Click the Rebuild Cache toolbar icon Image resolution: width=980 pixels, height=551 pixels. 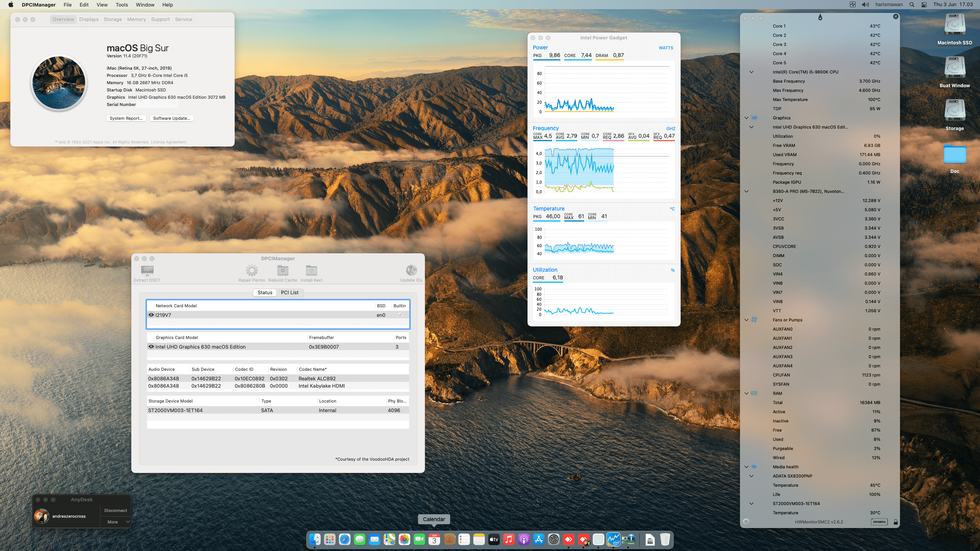coord(283,271)
